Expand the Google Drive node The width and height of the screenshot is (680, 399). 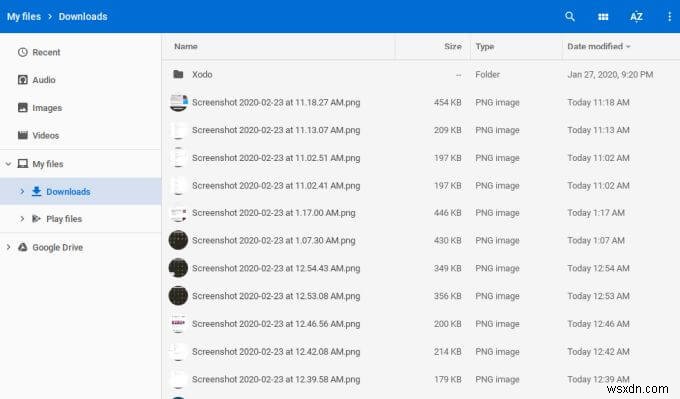point(8,247)
